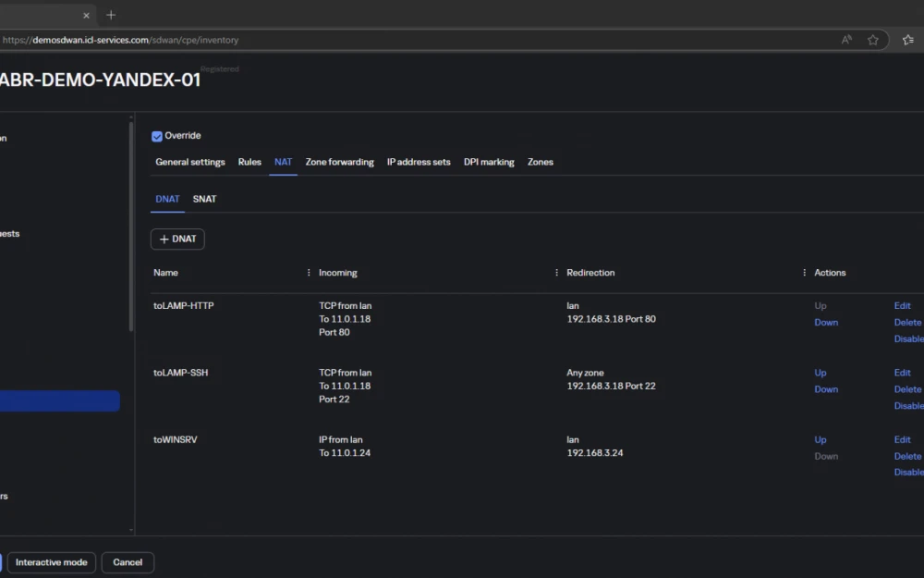Move toWINSRV rule up
Screen dimensions: 924x578
pyautogui.click(x=821, y=440)
